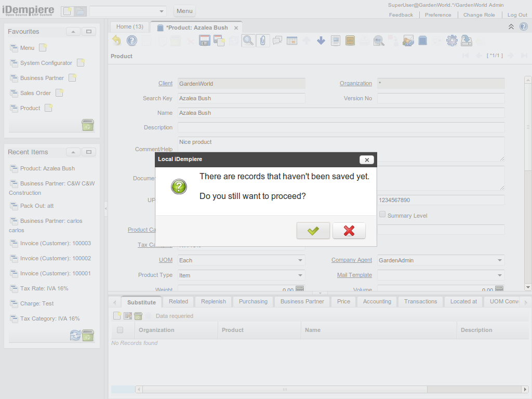Image resolution: width=532 pixels, height=399 pixels.
Task: Open Find record magnifier tool
Action: point(248,41)
